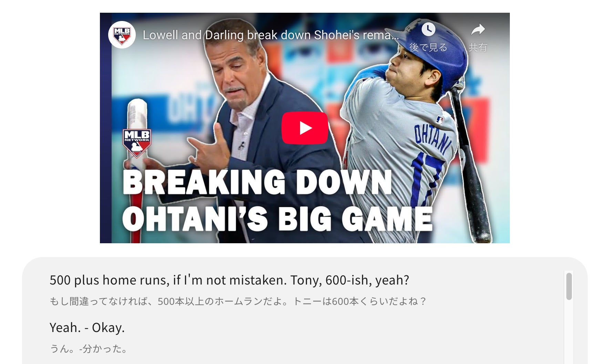The width and height of the screenshot is (607, 364).
Task: Click the video thumbnail 'BREAKING DOWN OHTANI'S BIG GAME'
Action: coord(305,128)
